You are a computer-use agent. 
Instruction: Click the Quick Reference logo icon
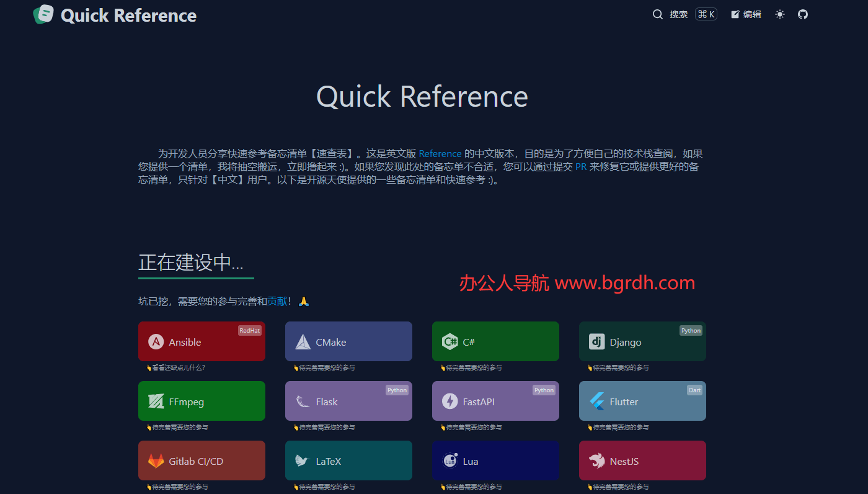point(43,14)
